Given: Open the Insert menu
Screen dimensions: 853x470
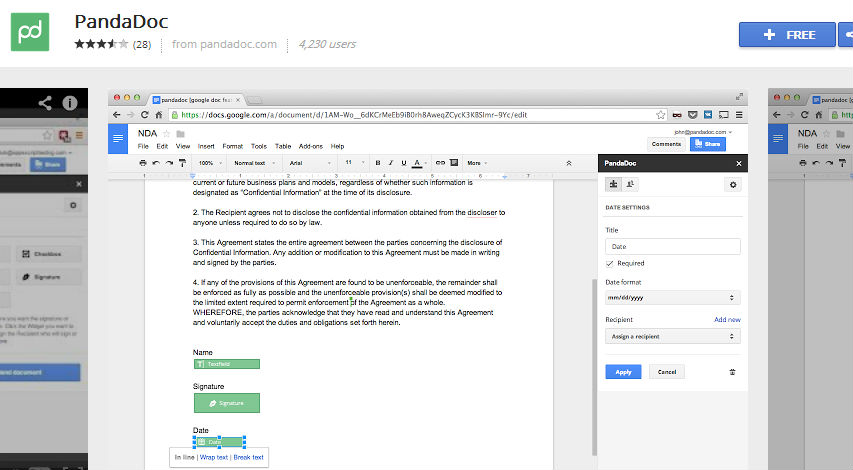Looking at the screenshot, I should point(206,146).
